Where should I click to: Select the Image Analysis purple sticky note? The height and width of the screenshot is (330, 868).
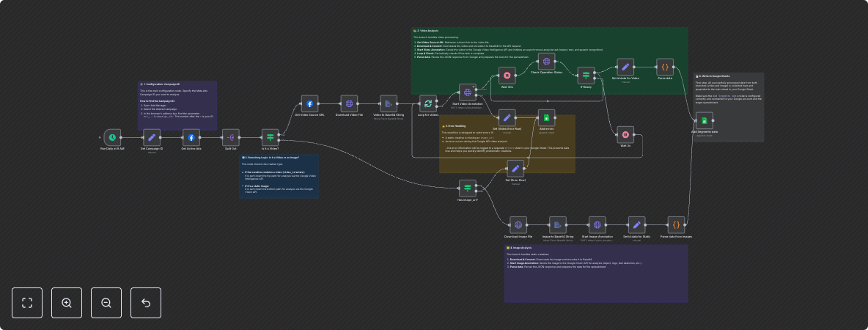coord(595,274)
